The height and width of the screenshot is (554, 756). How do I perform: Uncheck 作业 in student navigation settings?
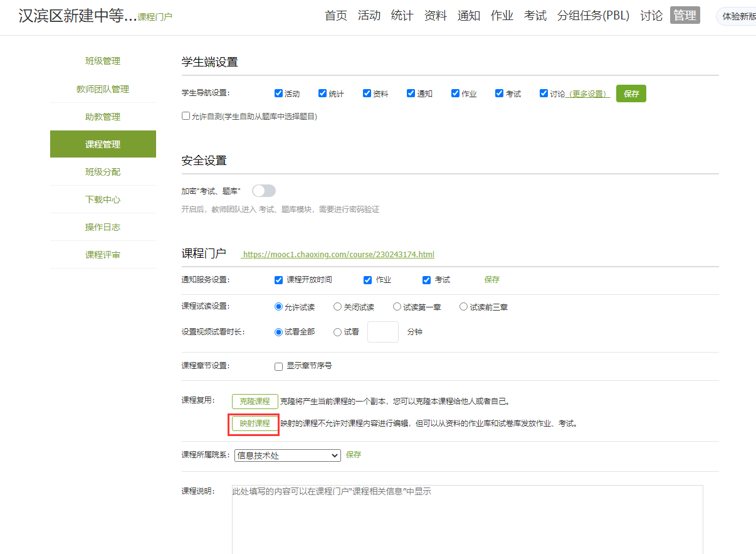pyautogui.click(x=455, y=93)
